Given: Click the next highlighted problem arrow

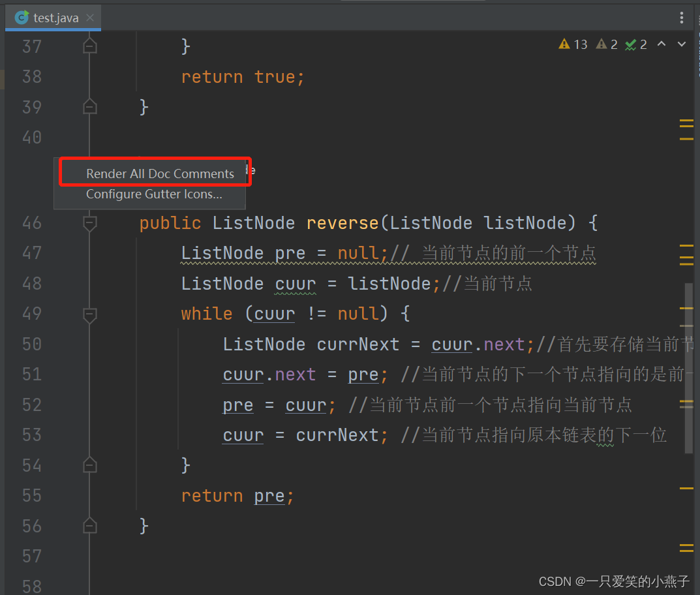Looking at the screenshot, I should coord(681,44).
